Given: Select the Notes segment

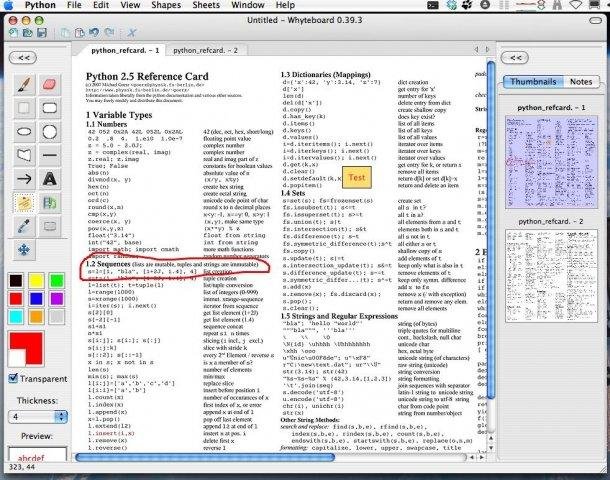Looking at the screenshot, I should click(581, 82).
